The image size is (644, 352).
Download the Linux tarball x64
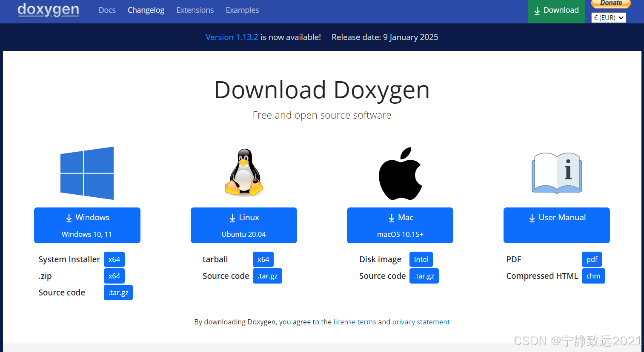tap(263, 259)
